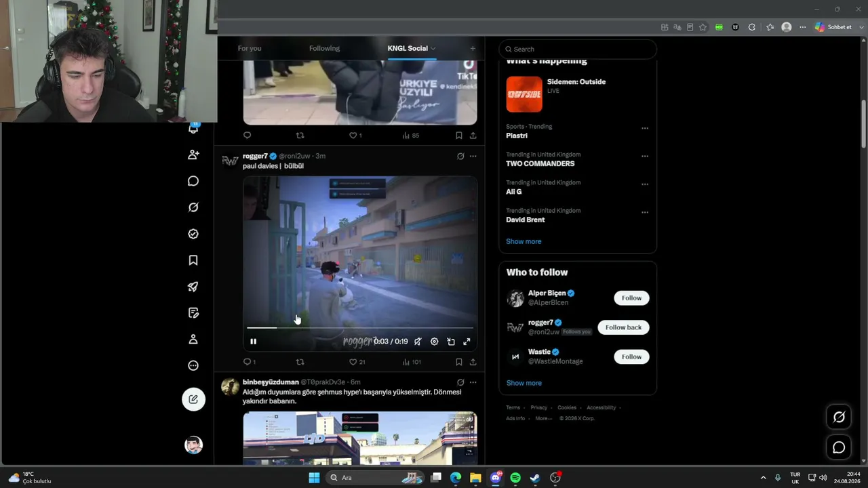Screen dimensions: 868x488
Task: Expand the KNGL Social tab dropdown
Action: [x=433, y=49]
